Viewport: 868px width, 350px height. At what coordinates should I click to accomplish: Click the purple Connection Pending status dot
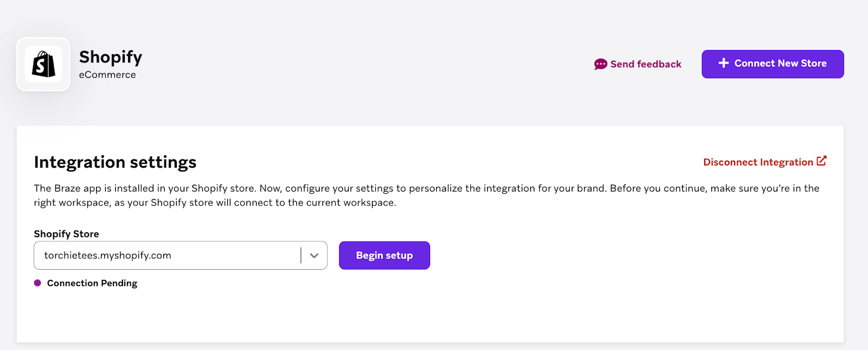37,283
